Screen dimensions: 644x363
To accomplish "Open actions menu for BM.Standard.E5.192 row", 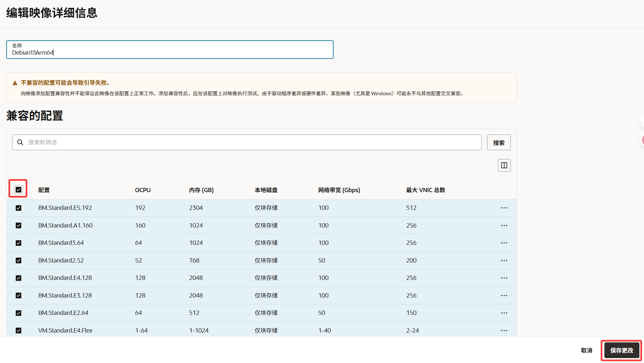I will [x=504, y=208].
